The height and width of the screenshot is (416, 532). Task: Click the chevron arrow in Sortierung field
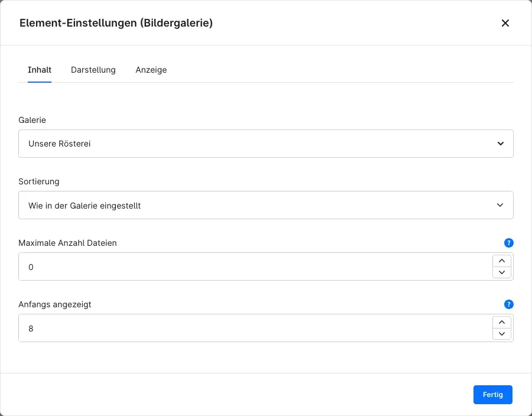coord(500,205)
